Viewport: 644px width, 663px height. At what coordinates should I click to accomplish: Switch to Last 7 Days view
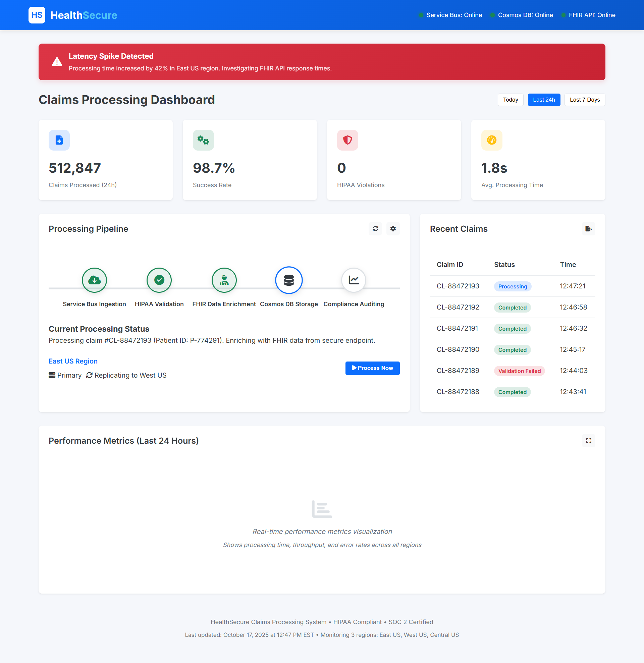point(584,100)
